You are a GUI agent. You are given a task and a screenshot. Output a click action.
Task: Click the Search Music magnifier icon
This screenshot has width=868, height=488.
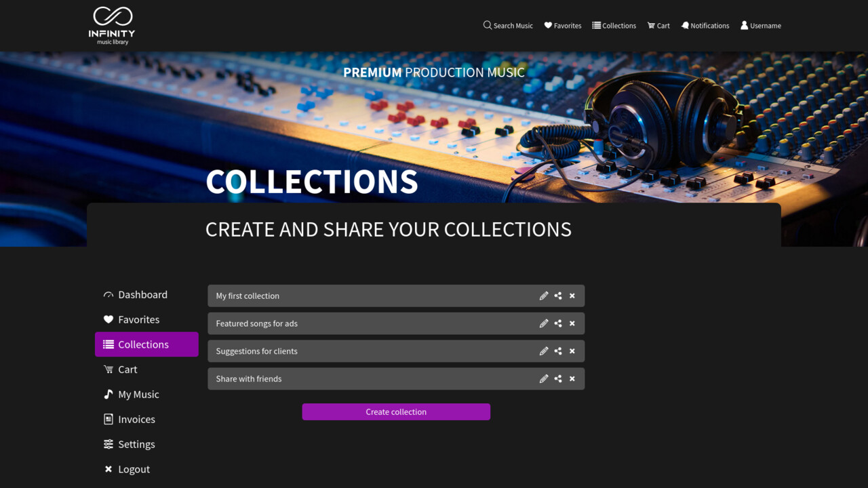(488, 25)
